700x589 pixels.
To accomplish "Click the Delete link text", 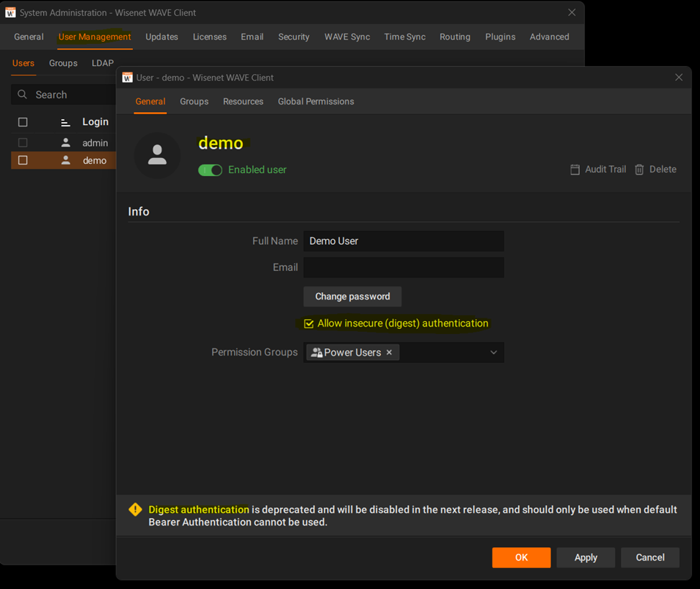I will click(x=663, y=169).
